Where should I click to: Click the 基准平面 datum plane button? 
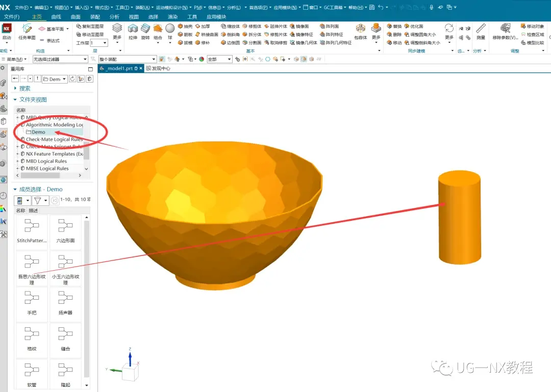click(x=52, y=29)
